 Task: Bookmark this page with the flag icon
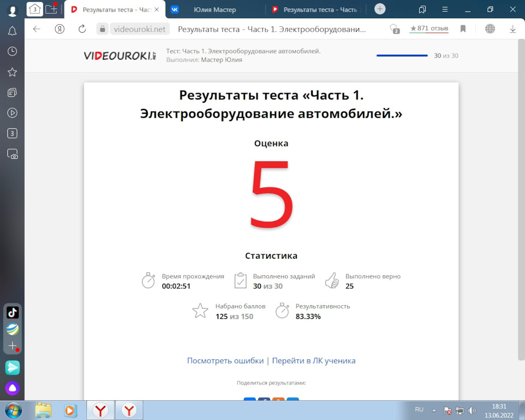click(463, 30)
